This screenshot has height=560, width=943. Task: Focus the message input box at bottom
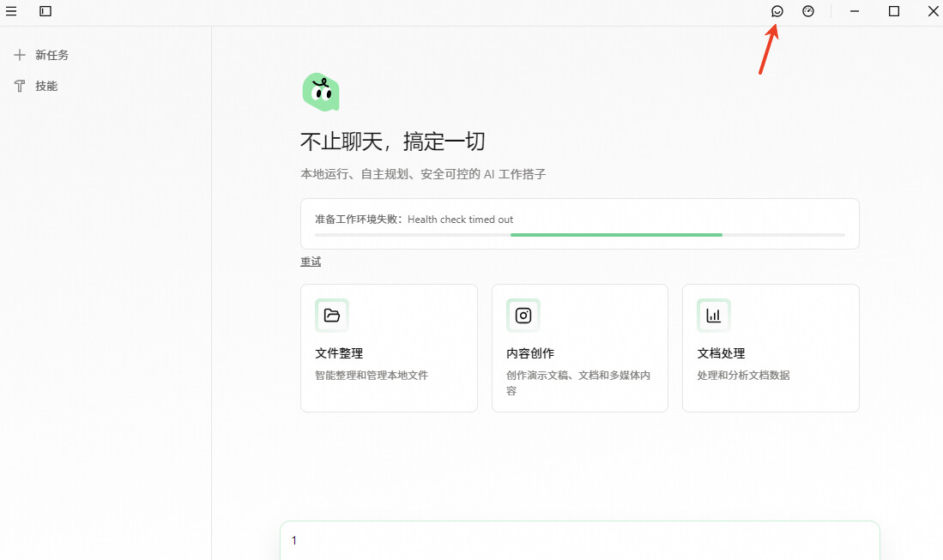coord(580,540)
